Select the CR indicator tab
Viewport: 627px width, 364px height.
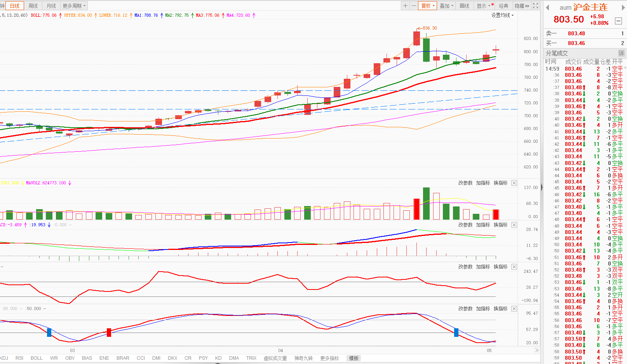click(x=188, y=358)
